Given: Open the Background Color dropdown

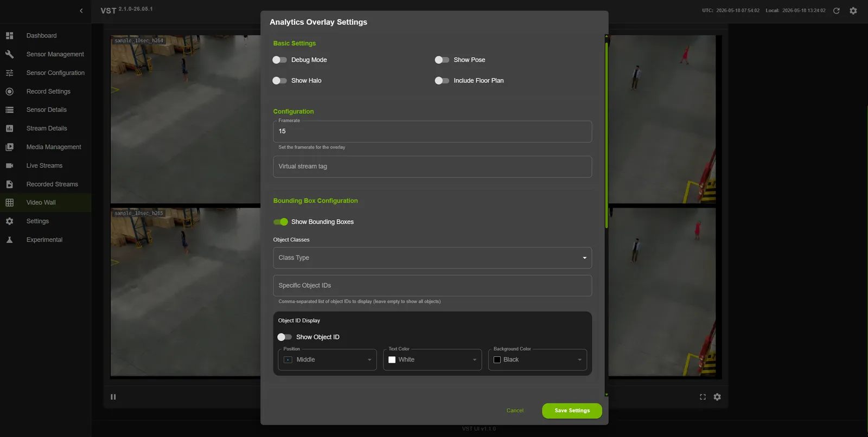Looking at the screenshot, I should click(538, 360).
